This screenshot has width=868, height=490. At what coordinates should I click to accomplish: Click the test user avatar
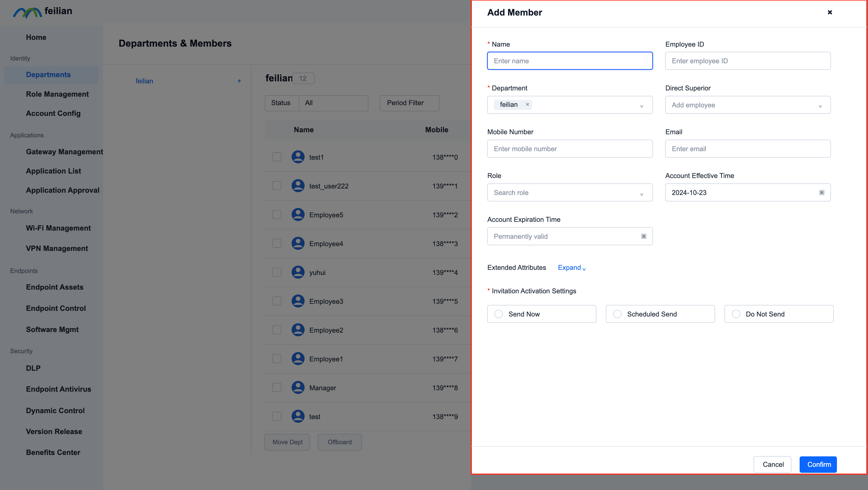click(x=298, y=416)
